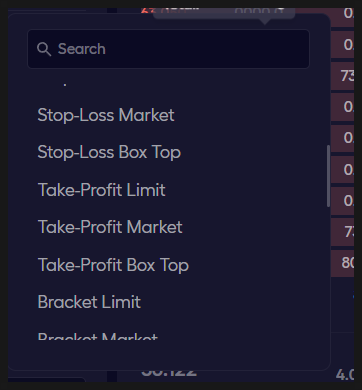The image size is (362, 390).
Task: Click the order book row showing 80
Action: (343, 263)
